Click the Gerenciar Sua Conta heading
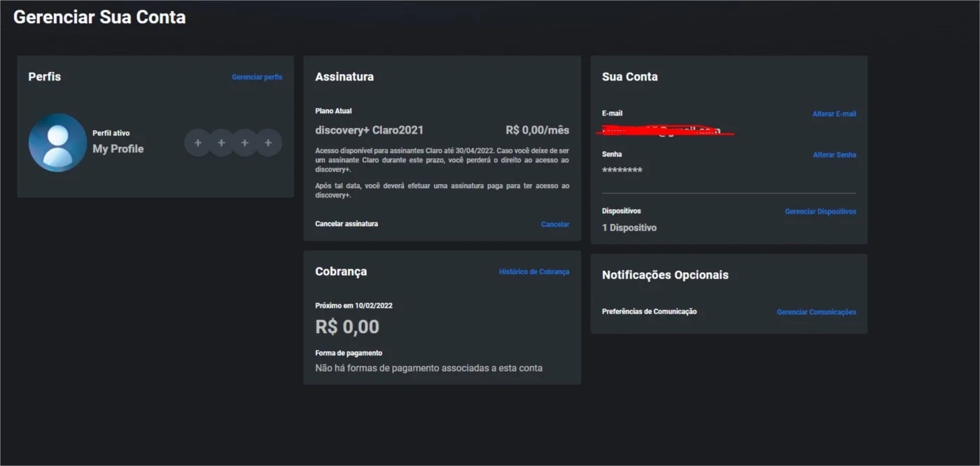 click(x=99, y=17)
